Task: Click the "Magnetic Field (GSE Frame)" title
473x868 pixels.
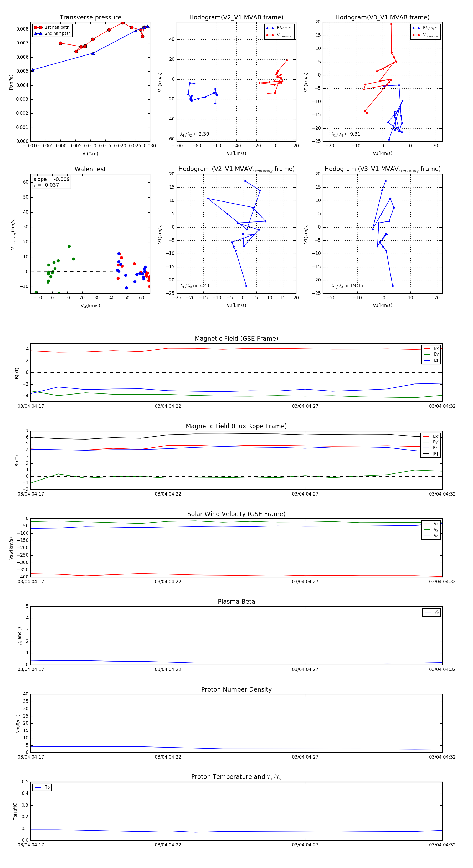Action: 236,338
